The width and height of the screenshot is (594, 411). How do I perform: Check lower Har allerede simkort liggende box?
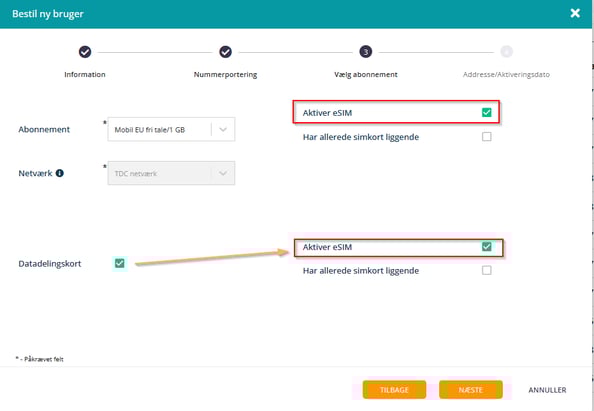tap(486, 270)
